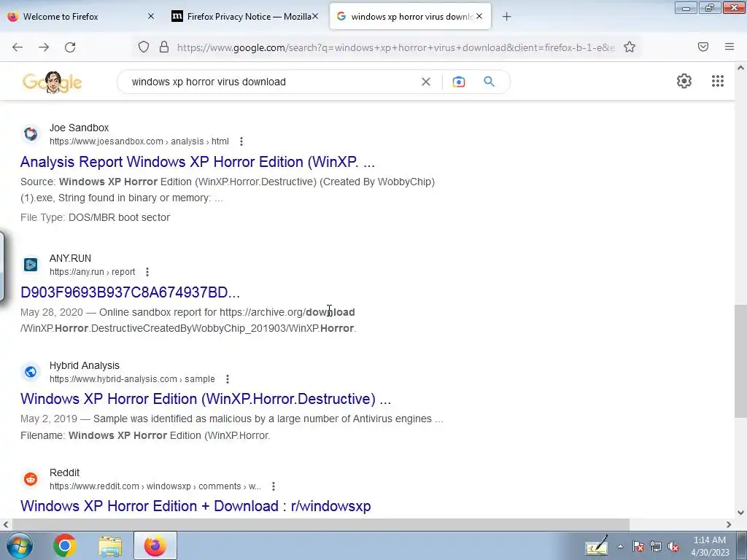Image resolution: width=747 pixels, height=560 pixels.
Task: Open more options for Joe Sandbox result
Action: coord(241,141)
